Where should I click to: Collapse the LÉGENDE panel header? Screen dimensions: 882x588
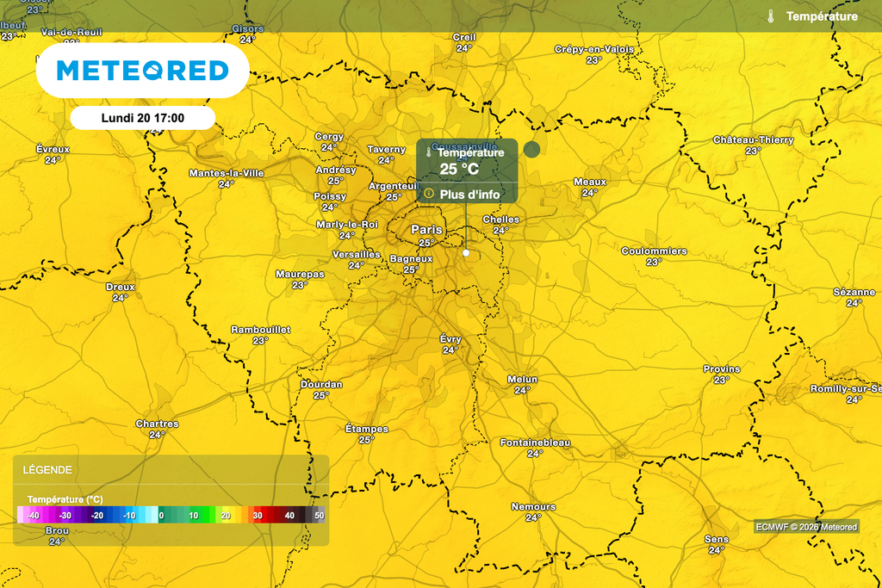click(171, 470)
